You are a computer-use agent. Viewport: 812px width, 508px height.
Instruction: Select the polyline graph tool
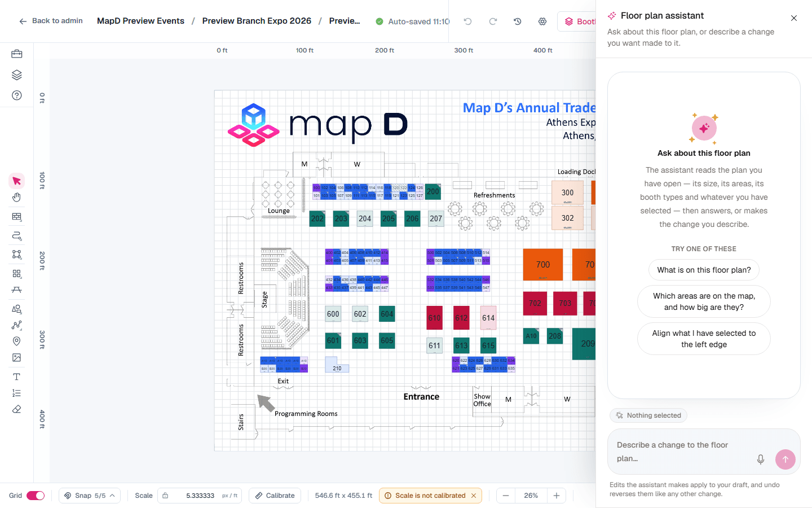coord(16,325)
